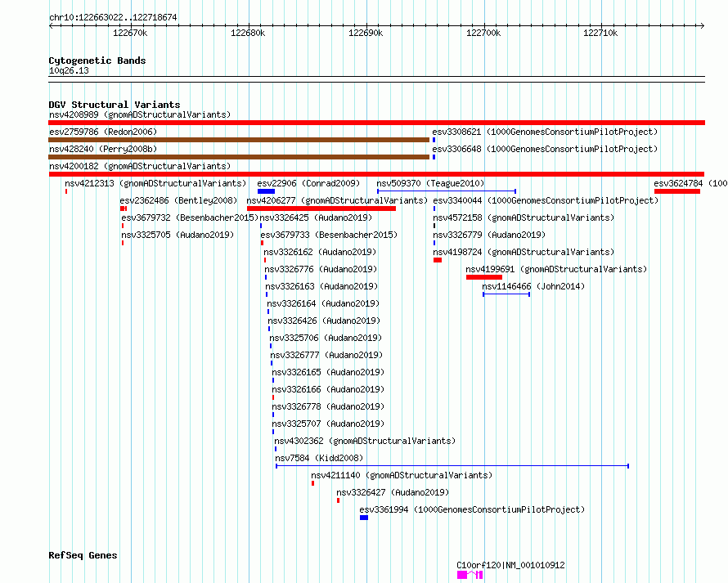
Task: Click the nsv4208989 gnomAD variant label
Action: (x=140, y=114)
